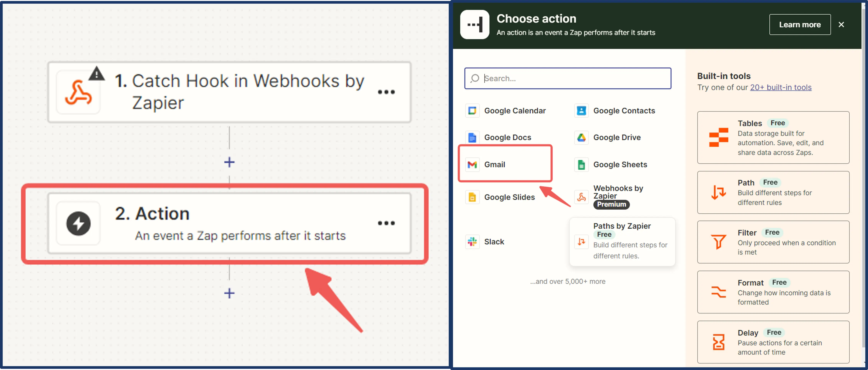Select the Slack icon
This screenshot has height=370, width=868.
(472, 242)
